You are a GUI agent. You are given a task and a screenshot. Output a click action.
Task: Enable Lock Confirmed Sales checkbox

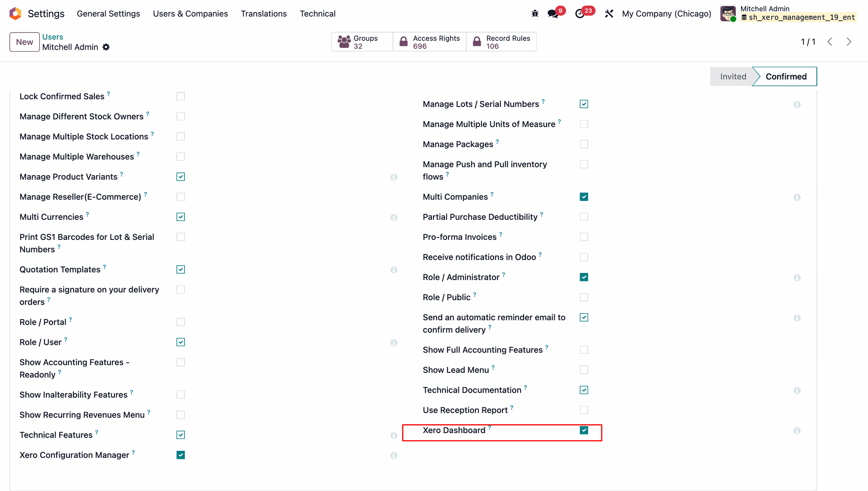(180, 96)
